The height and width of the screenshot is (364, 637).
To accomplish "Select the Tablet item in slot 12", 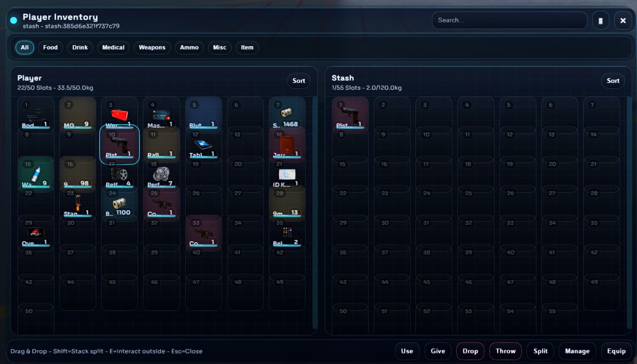I will point(203,144).
